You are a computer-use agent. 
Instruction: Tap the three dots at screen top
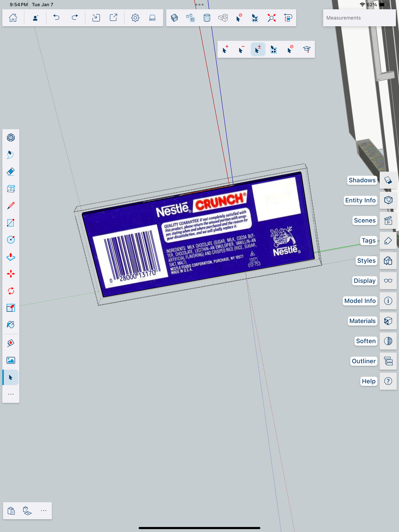pyautogui.click(x=199, y=5)
